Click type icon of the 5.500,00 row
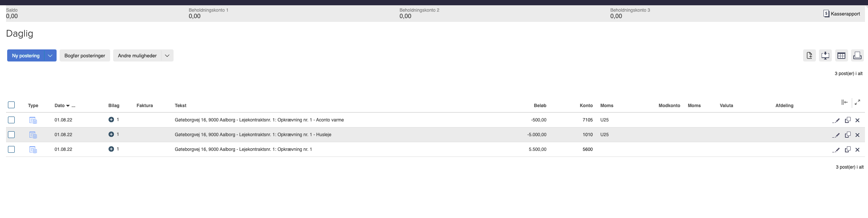 coord(33,150)
